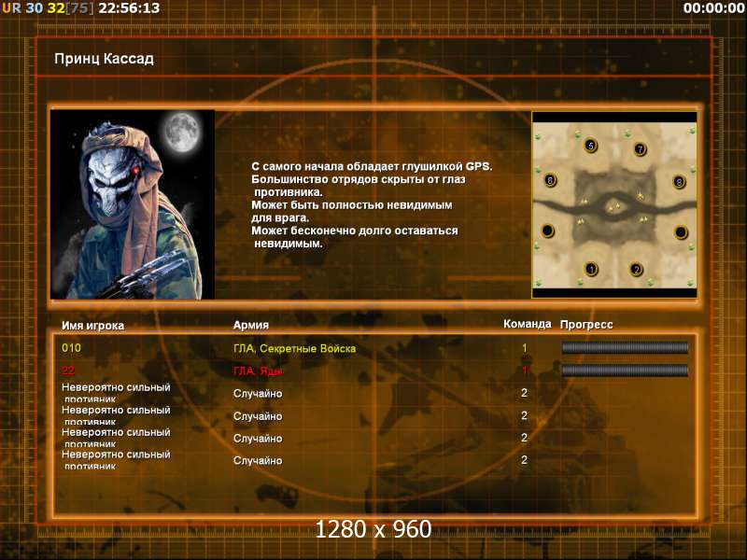Click the 'Армия' column header

[251, 325]
